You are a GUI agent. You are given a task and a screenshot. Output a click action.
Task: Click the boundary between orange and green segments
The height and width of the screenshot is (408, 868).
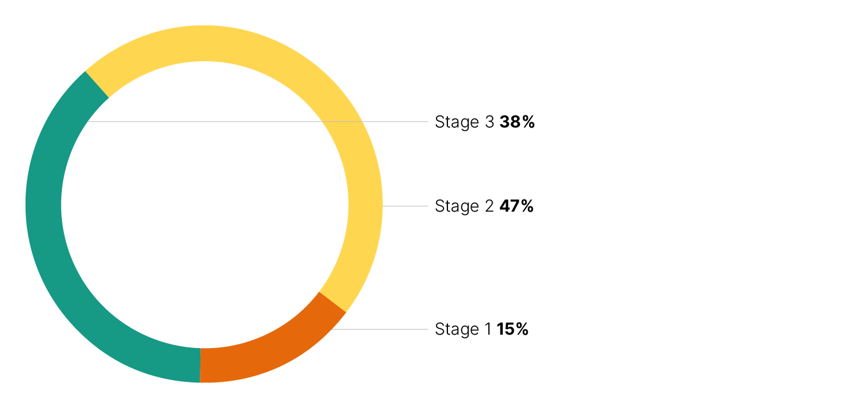(200, 365)
